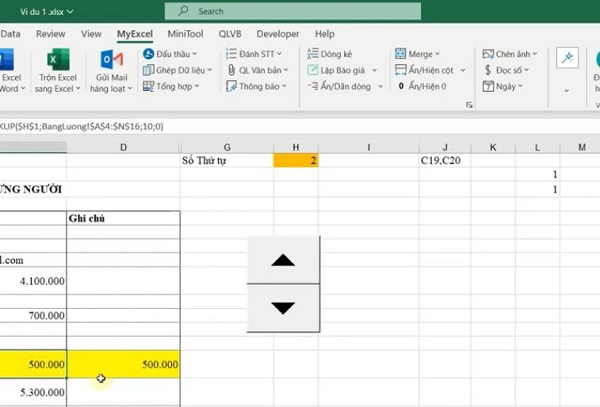Open the QLVB ribbon tab
Screen dimensions: 600x407
(x=230, y=34)
